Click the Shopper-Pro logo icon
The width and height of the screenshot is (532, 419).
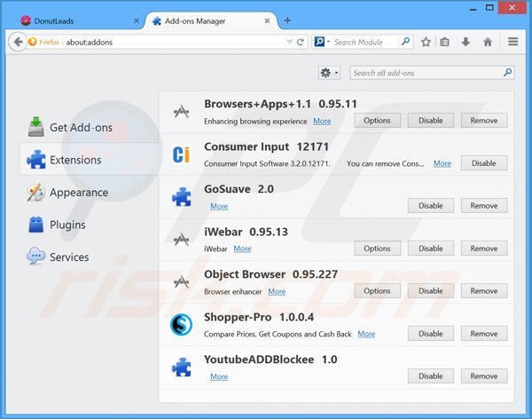[181, 325]
